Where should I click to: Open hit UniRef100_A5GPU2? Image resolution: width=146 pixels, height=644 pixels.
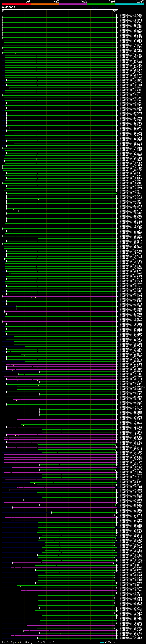pyautogui.click(x=131, y=55)
